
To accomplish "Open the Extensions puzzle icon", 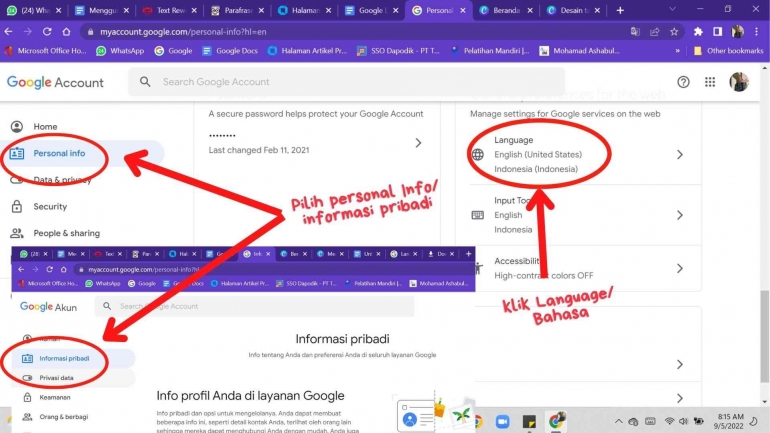I will click(698, 31).
